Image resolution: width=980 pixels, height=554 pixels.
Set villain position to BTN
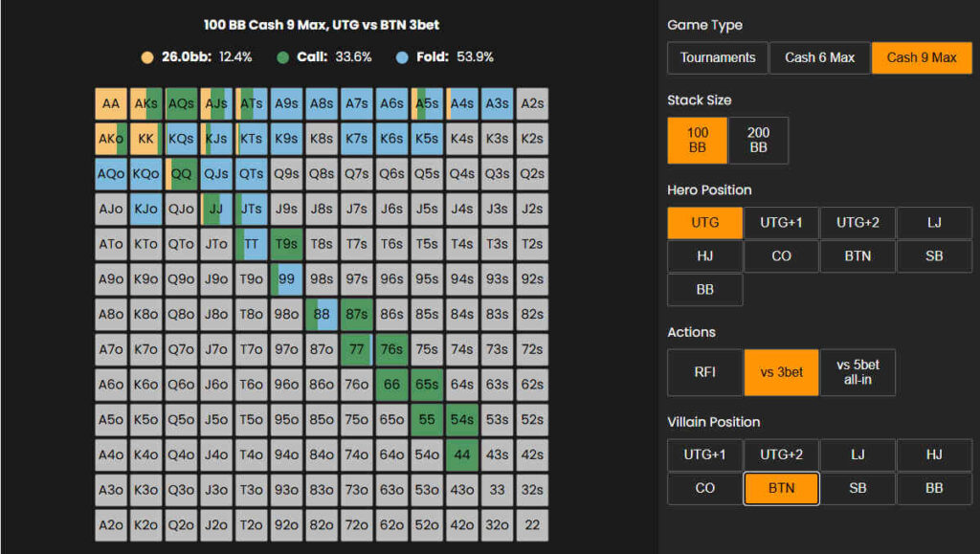click(x=781, y=488)
